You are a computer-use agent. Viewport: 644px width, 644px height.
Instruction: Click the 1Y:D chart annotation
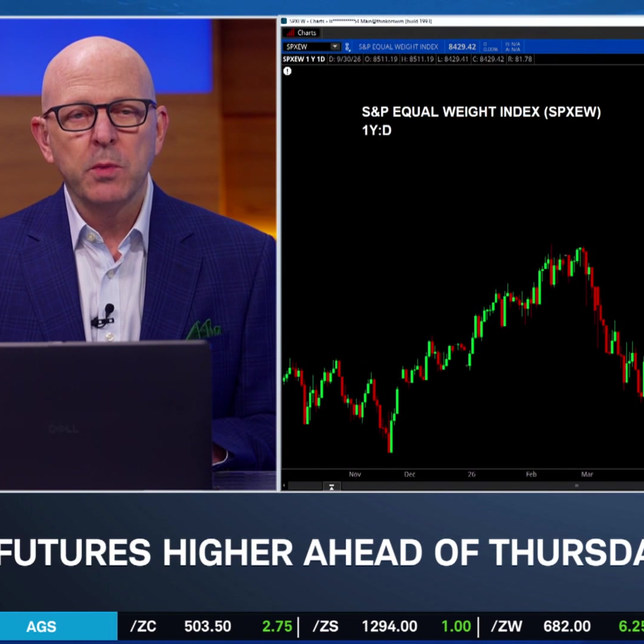coord(377,130)
